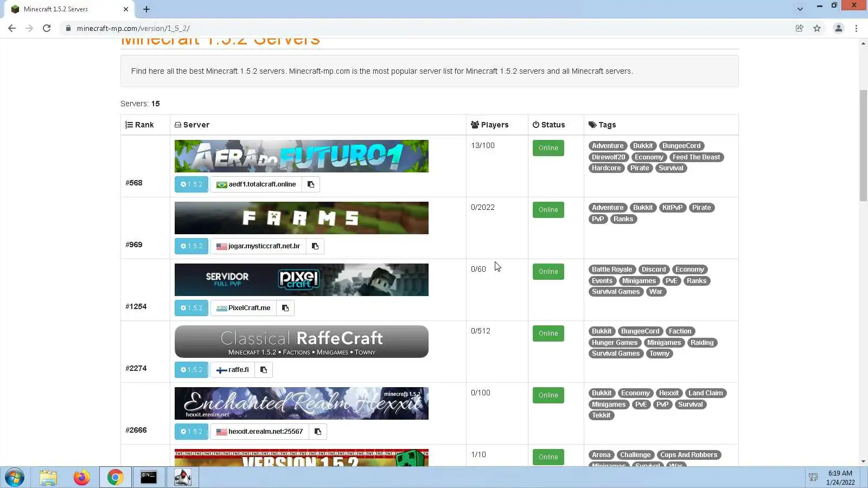Select the Feed The Beast tag
The image size is (868, 488).
point(696,157)
